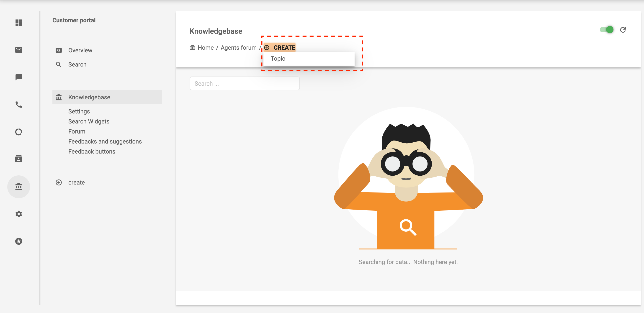Click the dashboard grid icon top-left
Viewport: 644px width, 313px height.
[18, 23]
